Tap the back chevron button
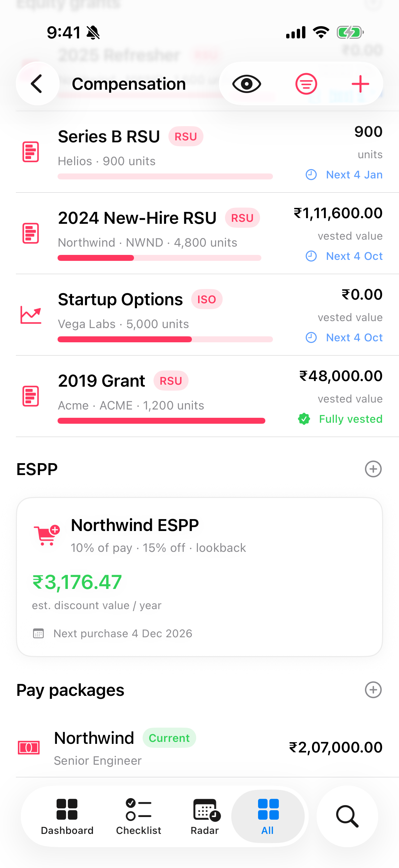This screenshot has height=868, width=399. point(37,83)
